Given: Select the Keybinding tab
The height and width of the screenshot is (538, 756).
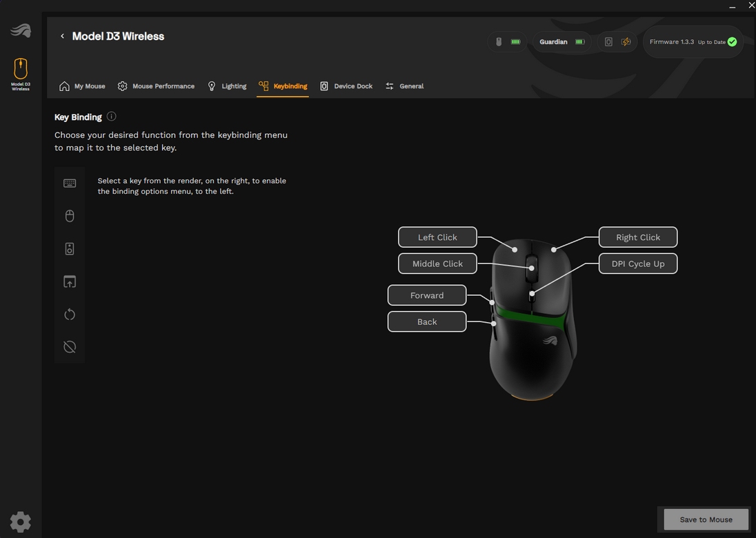Looking at the screenshot, I should coord(283,86).
